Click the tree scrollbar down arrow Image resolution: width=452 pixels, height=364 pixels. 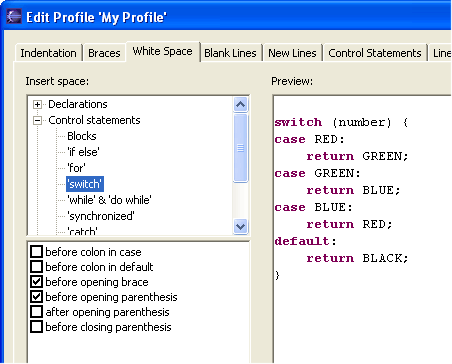coord(240,227)
